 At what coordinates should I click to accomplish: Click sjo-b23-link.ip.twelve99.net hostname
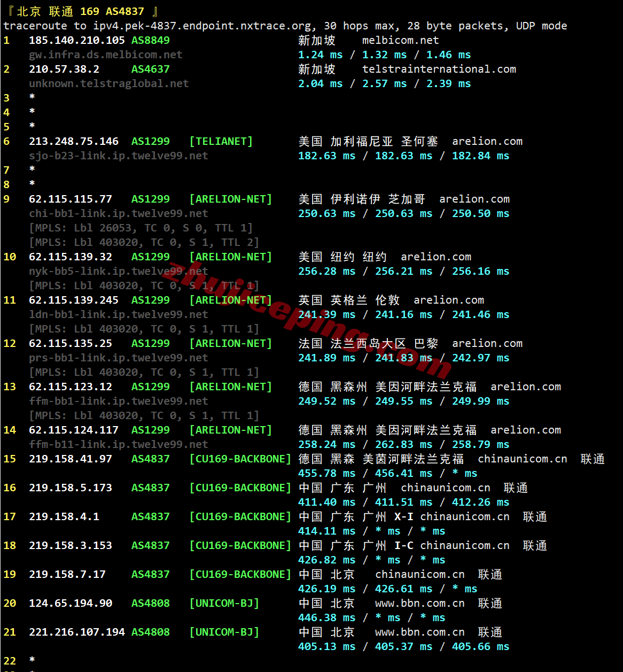click(119, 156)
